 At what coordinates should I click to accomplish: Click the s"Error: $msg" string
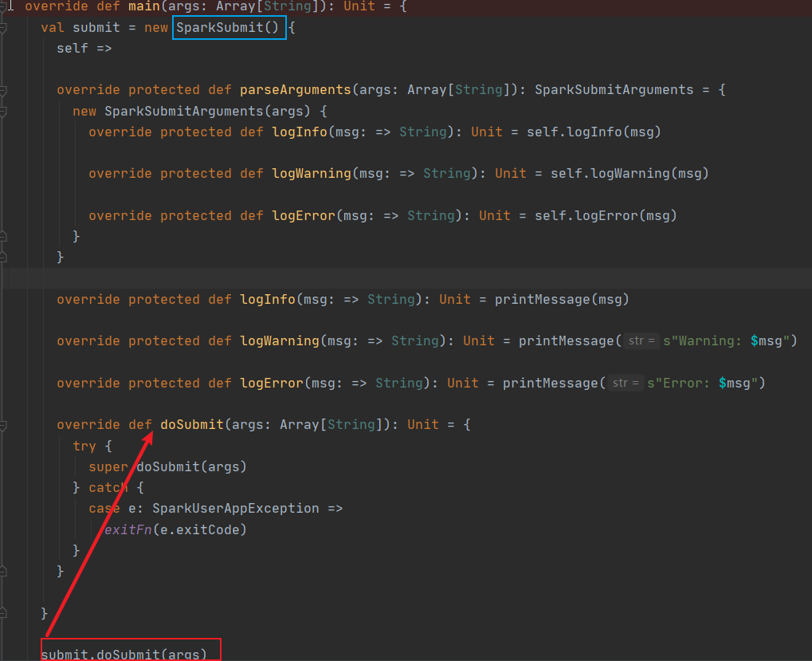click(702, 383)
